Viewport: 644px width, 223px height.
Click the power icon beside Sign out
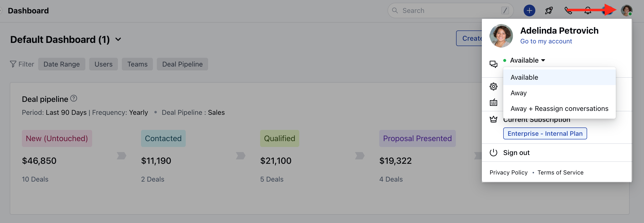click(493, 153)
